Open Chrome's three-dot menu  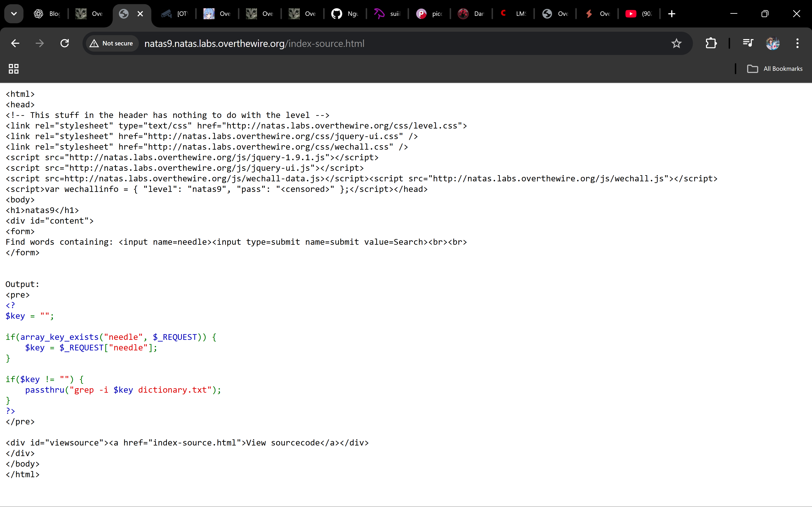pyautogui.click(x=797, y=43)
